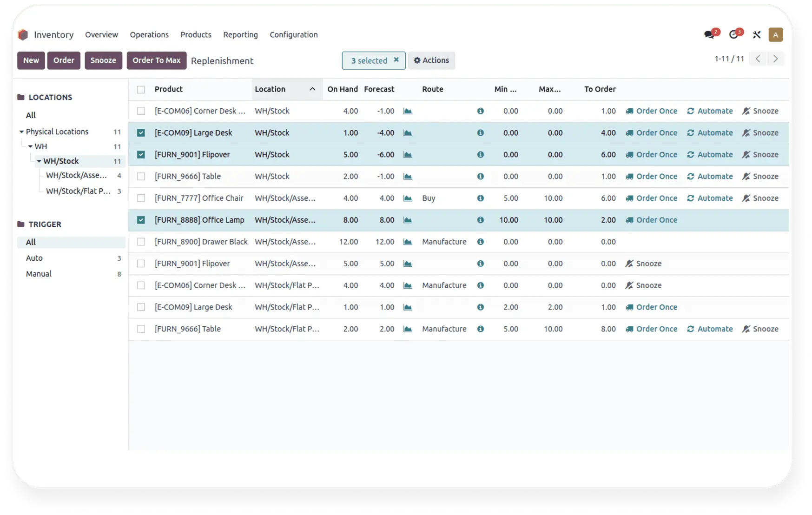
Task: Uncheck the Office Lamp row checkbox
Action: pos(141,220)
